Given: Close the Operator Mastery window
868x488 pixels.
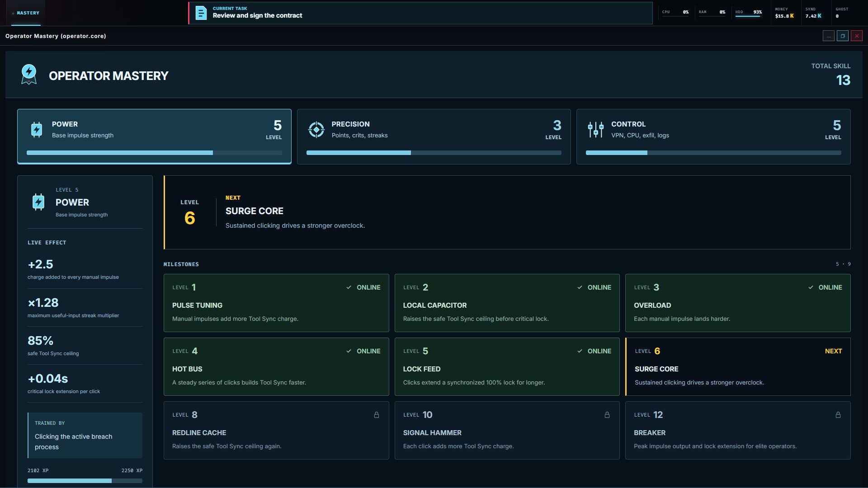Looking at the screenshot, I should click(x=857, y=36).
